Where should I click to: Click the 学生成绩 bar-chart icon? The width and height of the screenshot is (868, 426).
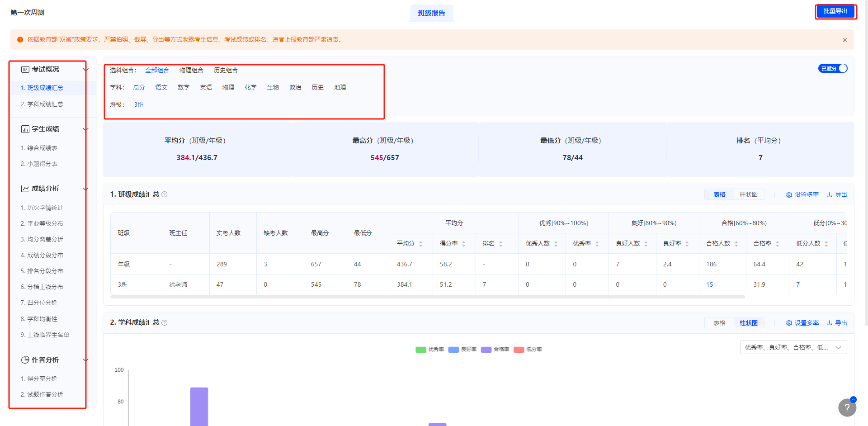[x=25, y=129]
